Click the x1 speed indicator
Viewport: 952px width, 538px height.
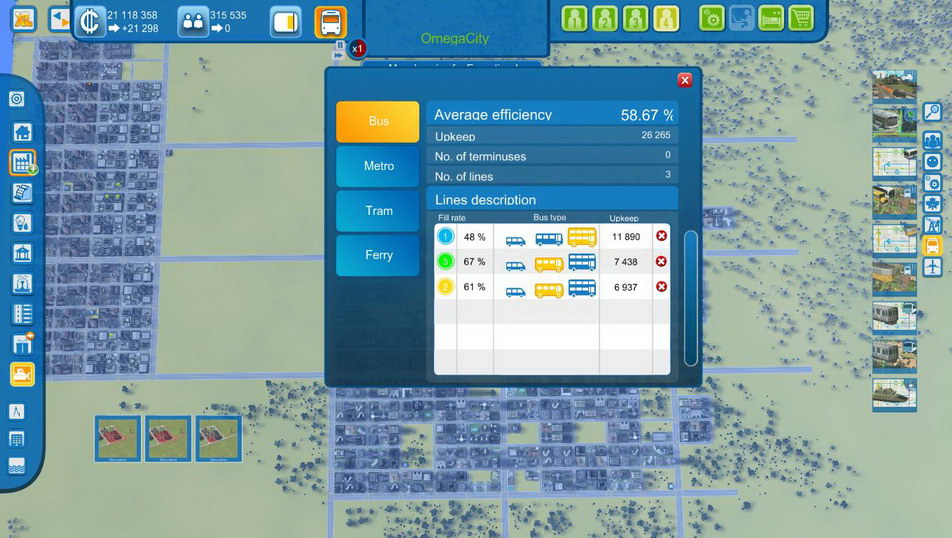(x=358, y=49)
